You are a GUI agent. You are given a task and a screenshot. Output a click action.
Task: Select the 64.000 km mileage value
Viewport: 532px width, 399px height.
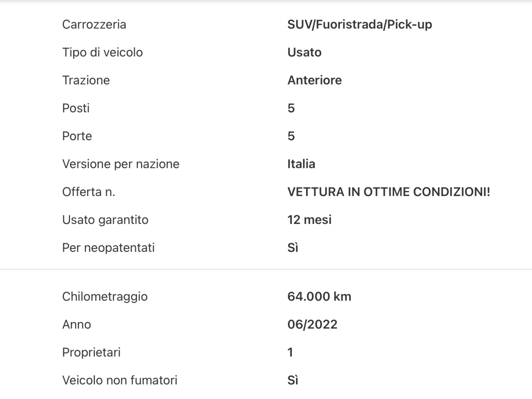pos(319,296)
